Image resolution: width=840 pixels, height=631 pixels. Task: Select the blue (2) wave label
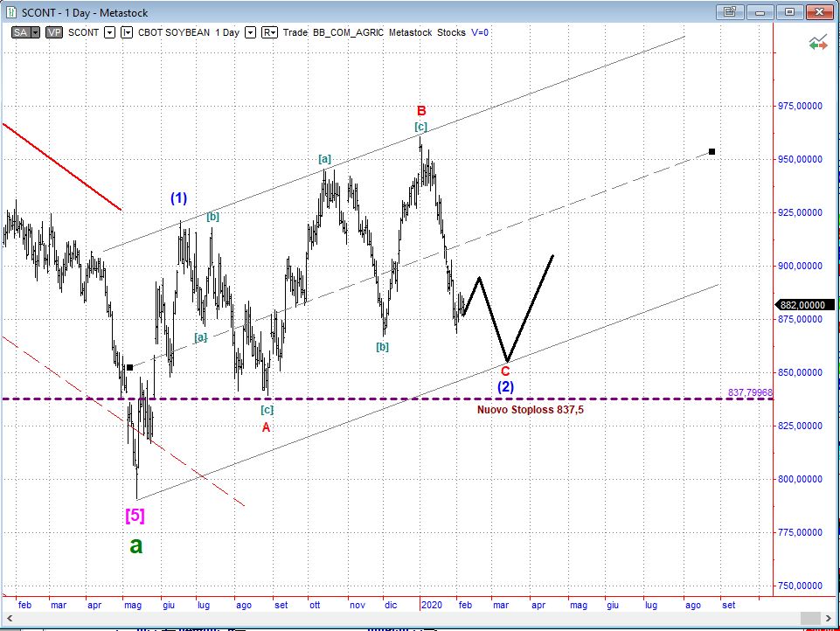click(506, 387)
